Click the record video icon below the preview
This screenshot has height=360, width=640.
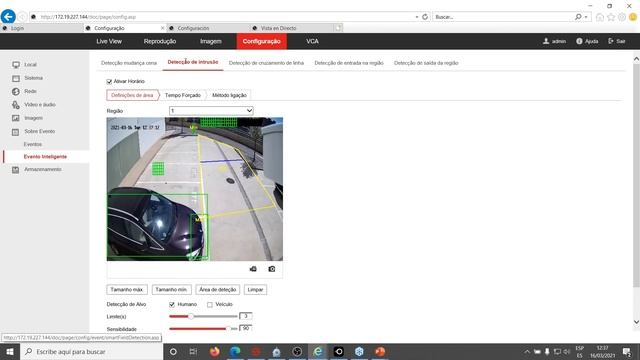coord(253,269)
